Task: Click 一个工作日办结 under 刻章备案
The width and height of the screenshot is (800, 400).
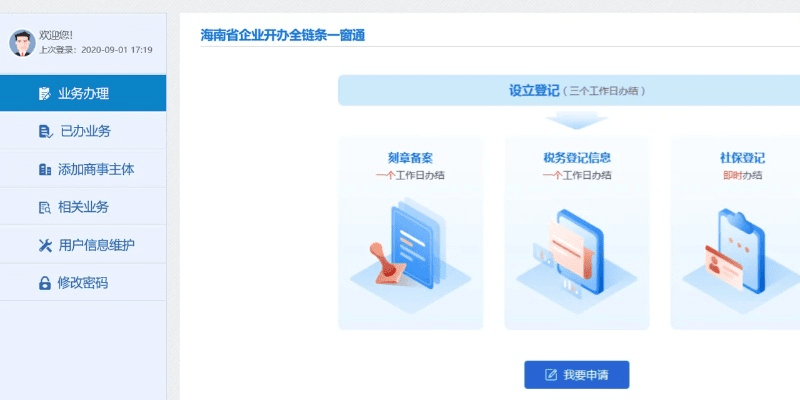Action: click(410, 176)
